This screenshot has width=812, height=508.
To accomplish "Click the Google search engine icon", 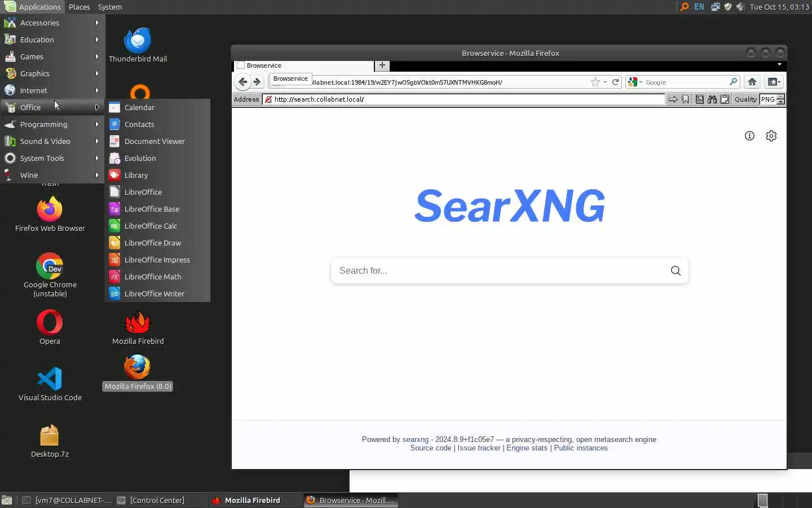I will [x=633, y=82].
